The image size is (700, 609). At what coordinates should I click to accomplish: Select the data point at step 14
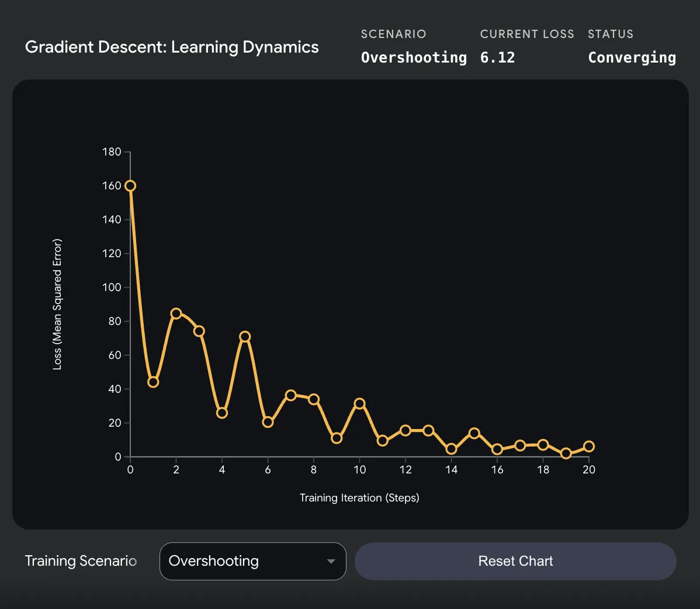(x=451, y=449)
